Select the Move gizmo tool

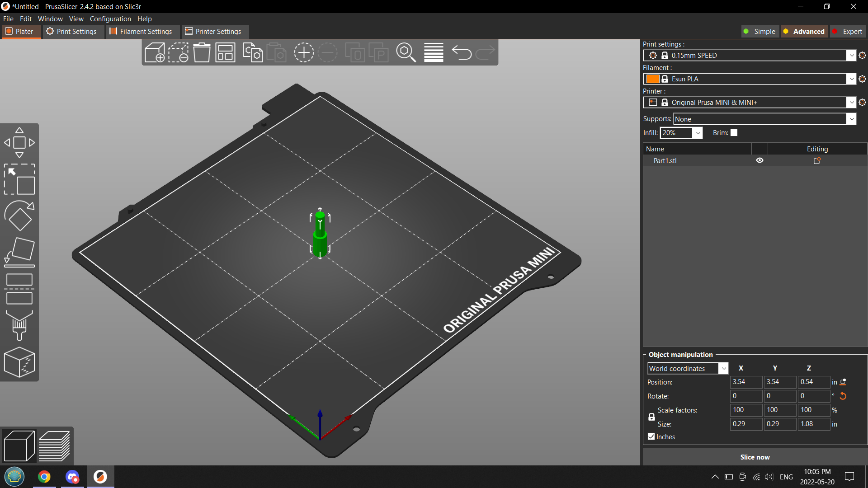tap(19, 143)
